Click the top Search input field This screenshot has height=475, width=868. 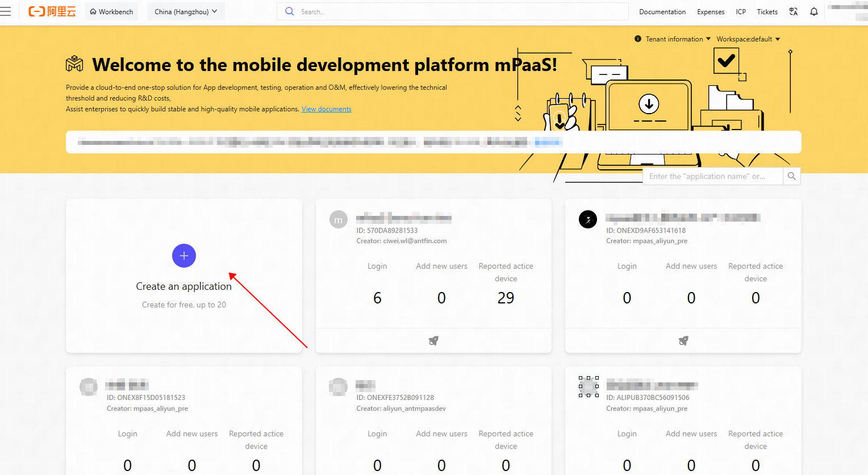[x=452, y=11]
